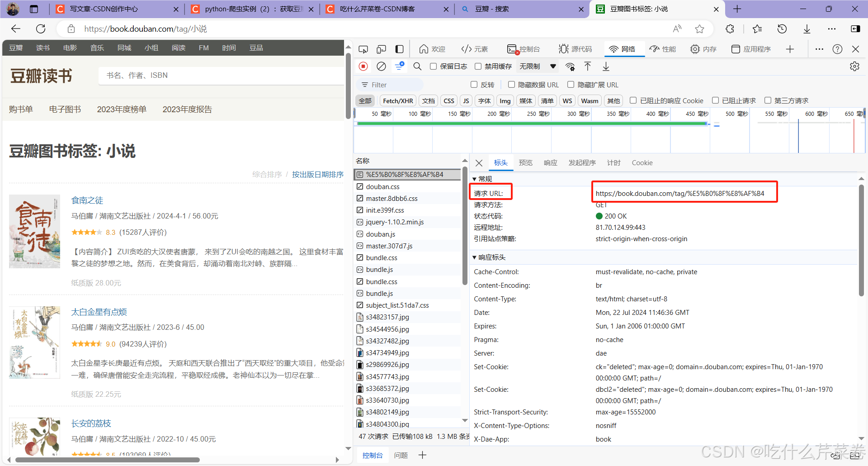Click 食南之徒 book cover thumbnail

tap(34, 231)
